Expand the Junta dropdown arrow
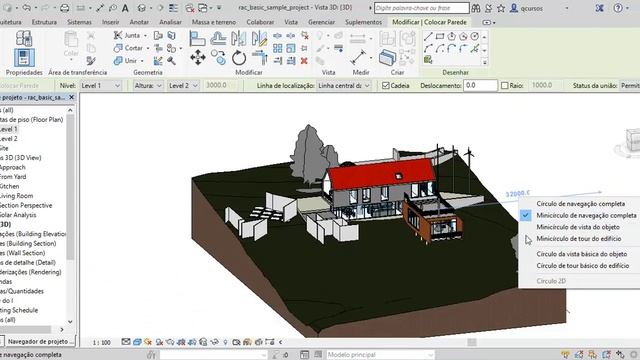Image resolution: width=640 pixels, height=360 pixels. click(145, 36)
